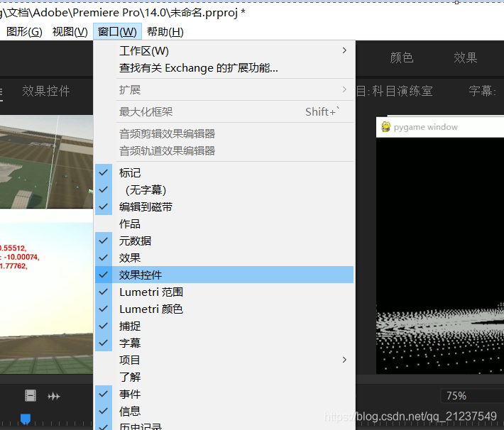Toggle the 字幕 panel in menu
Image resolution: width=504 pixels, height=430 pixels.
(224, 343)
